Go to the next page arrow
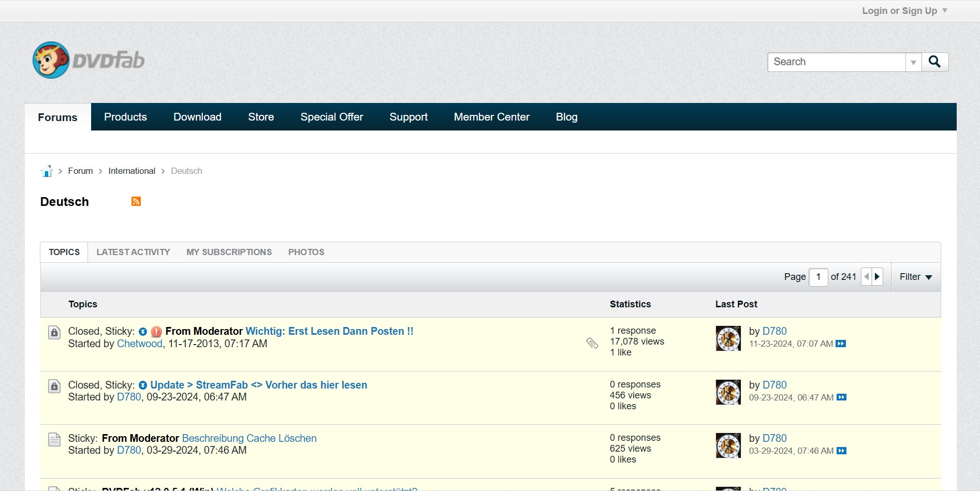 (877, 277)
